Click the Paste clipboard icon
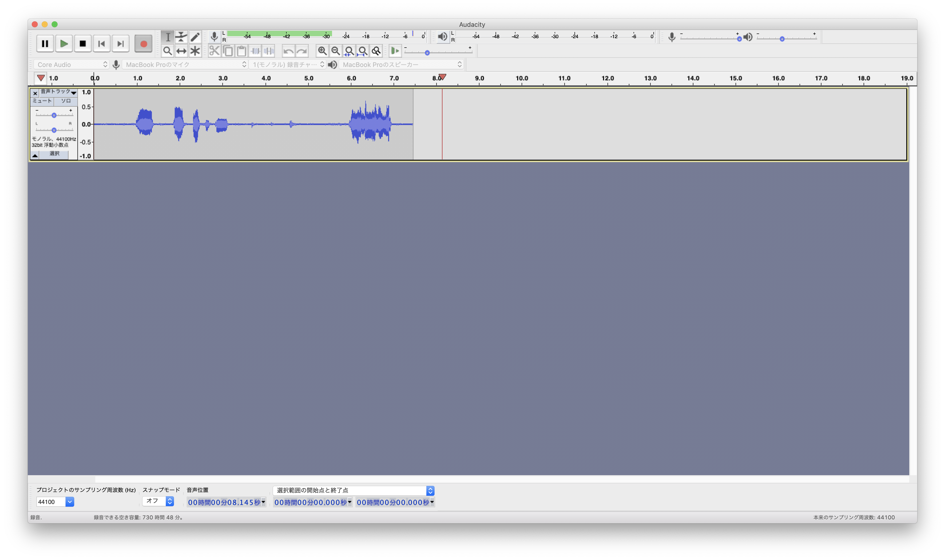945x560 pixels. [x=242, y=51]
